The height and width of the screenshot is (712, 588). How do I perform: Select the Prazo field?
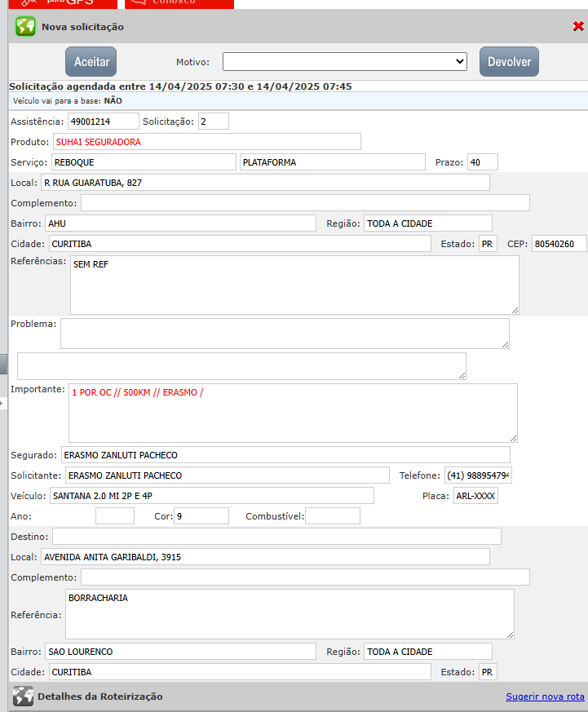pos(481,162)
